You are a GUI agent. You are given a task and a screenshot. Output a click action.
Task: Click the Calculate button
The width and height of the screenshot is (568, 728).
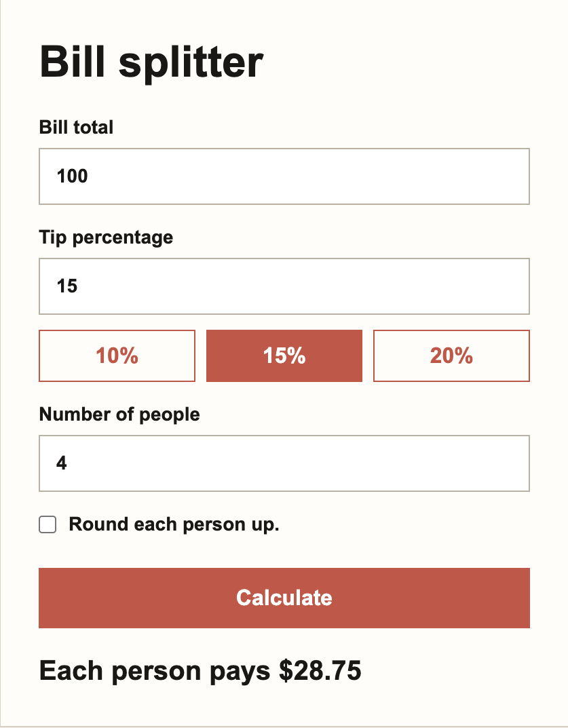(284, 598)
